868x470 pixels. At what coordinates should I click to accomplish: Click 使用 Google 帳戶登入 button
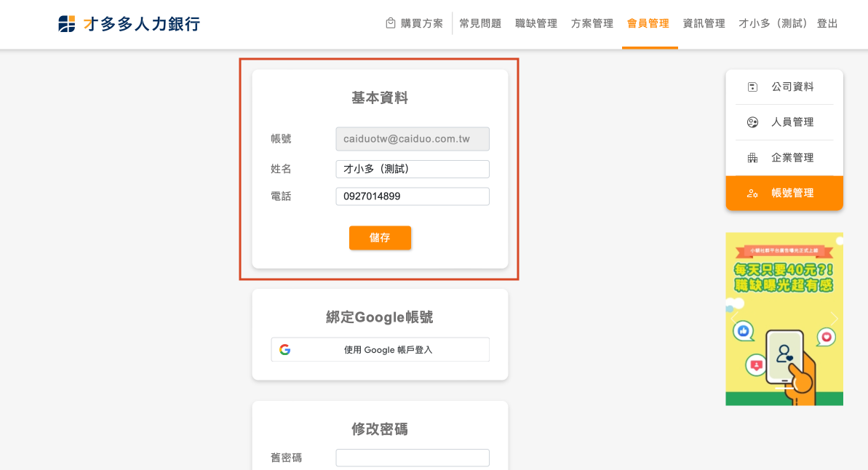pyautogui.click(x=381, y=350)
